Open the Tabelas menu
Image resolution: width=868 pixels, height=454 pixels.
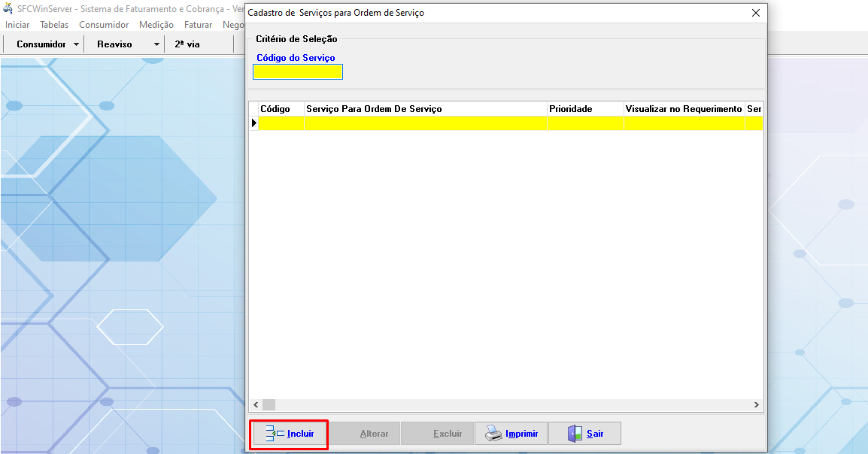54,25
